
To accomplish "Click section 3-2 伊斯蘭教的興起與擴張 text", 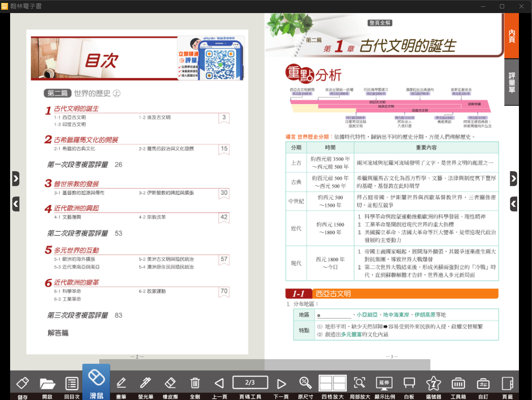I will (x=166, y=193).
